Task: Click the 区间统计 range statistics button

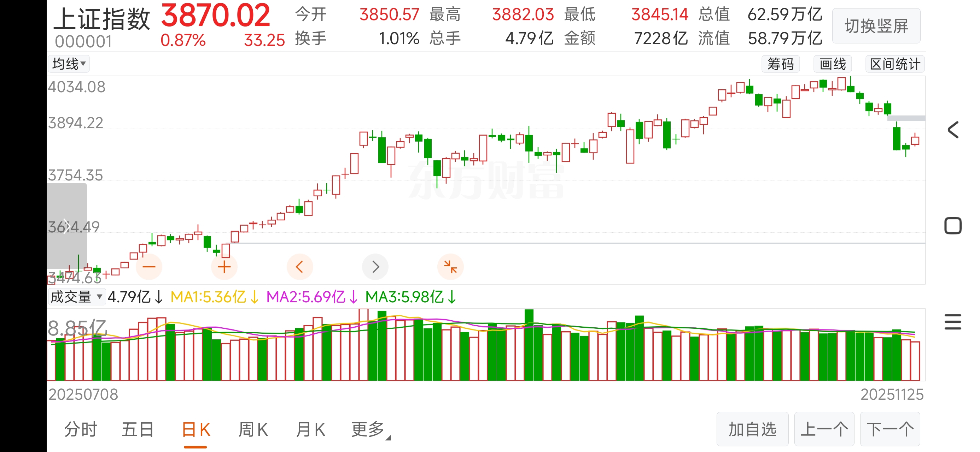Action: 895,64
